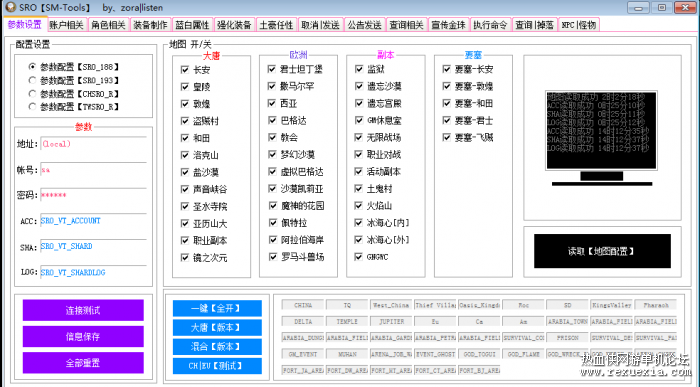This screenshot has width=700, height=387.
Task: Save settings with the 信息保存 button
Action: [83, 337]
